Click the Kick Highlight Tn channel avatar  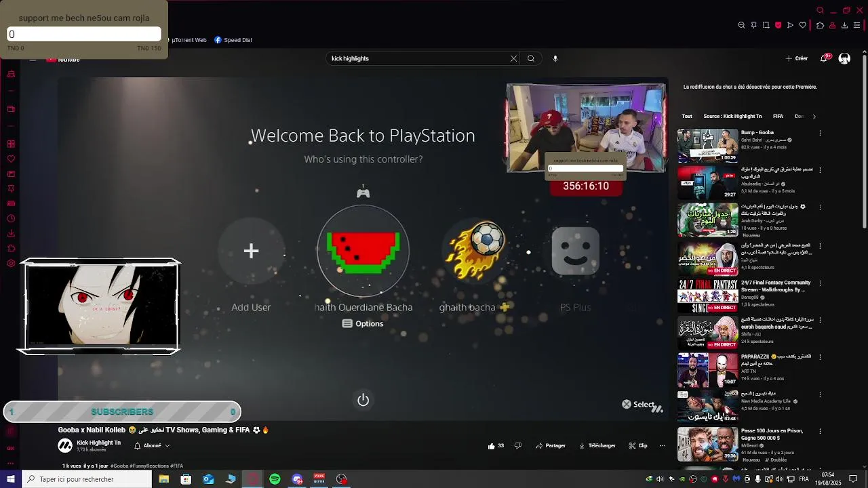point(65,445)
